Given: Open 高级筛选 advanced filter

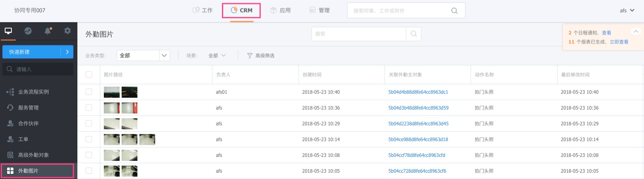Looking at the screenshot, I should [x=261, y=56].
